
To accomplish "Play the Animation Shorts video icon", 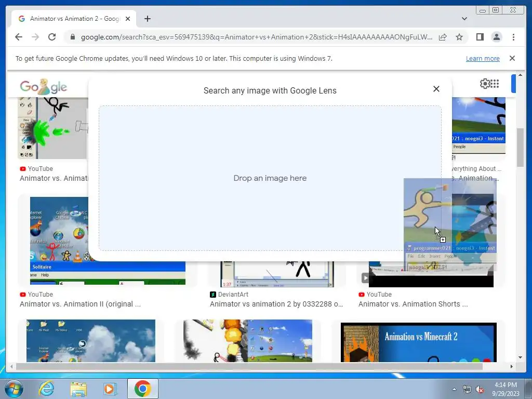I will coord(365,278).
